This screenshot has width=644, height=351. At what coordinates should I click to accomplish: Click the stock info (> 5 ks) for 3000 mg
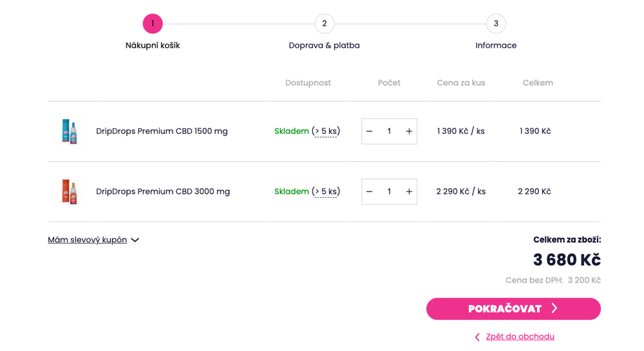click(x=326, y=192)
